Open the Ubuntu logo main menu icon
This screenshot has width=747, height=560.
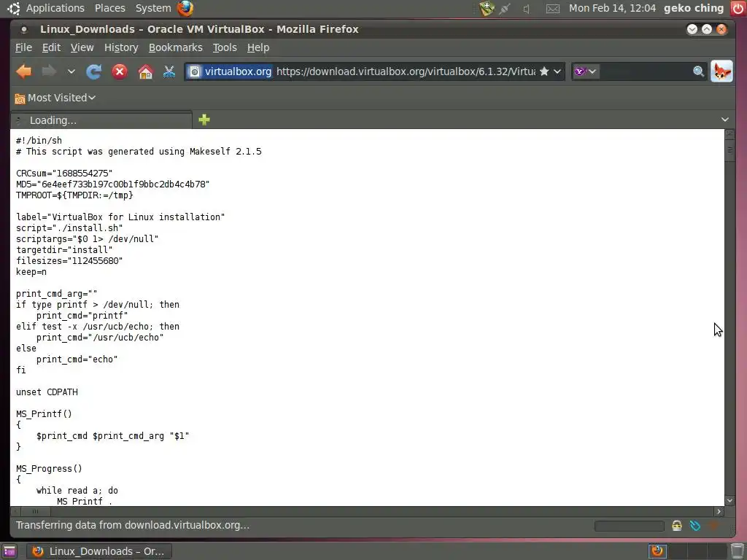point(14,8)
